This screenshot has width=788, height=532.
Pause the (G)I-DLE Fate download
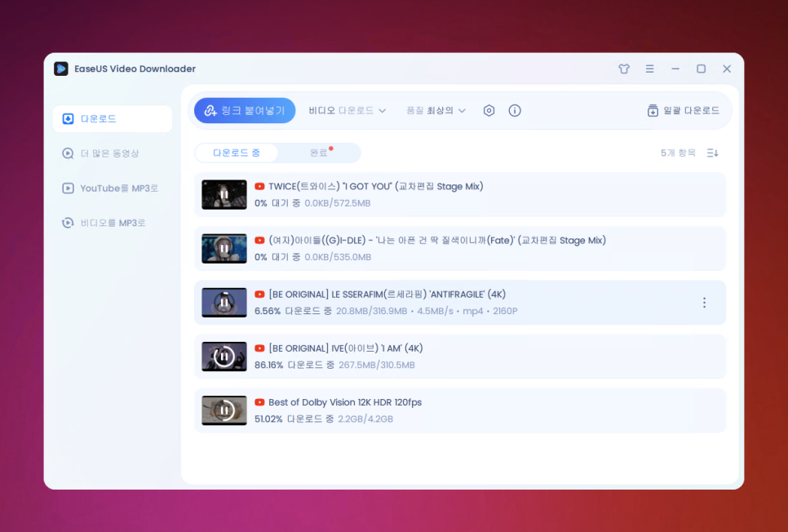pos(224,248)
